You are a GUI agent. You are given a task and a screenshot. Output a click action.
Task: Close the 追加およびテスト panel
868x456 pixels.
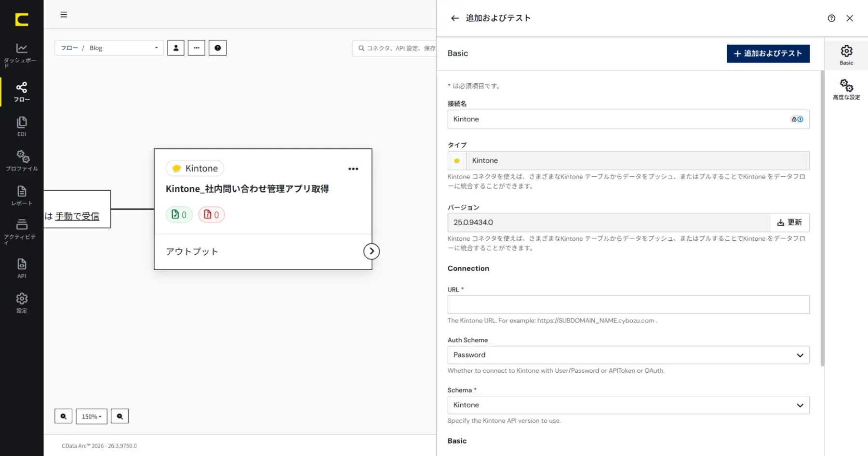(x=850, y=18)
